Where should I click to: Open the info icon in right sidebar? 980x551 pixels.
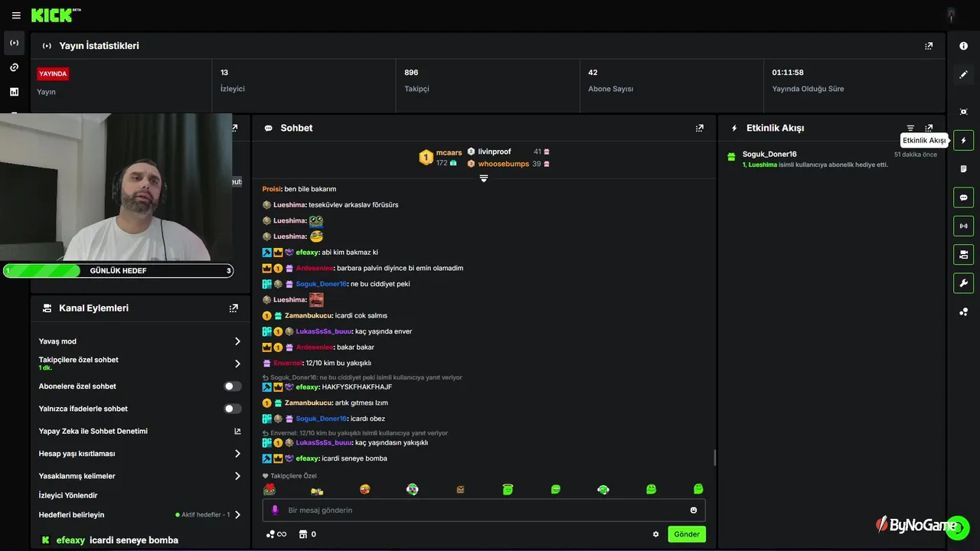click(963, 46)
